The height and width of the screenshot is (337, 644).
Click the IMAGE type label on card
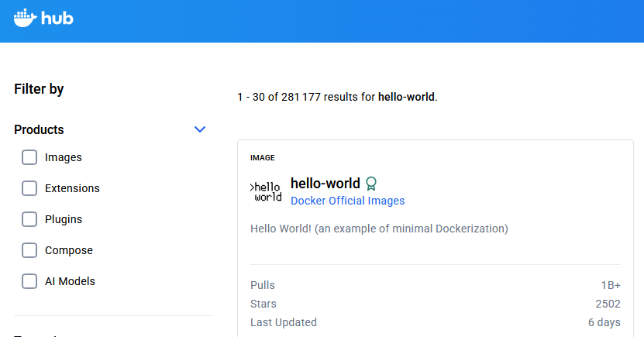[x=263, y=158]
